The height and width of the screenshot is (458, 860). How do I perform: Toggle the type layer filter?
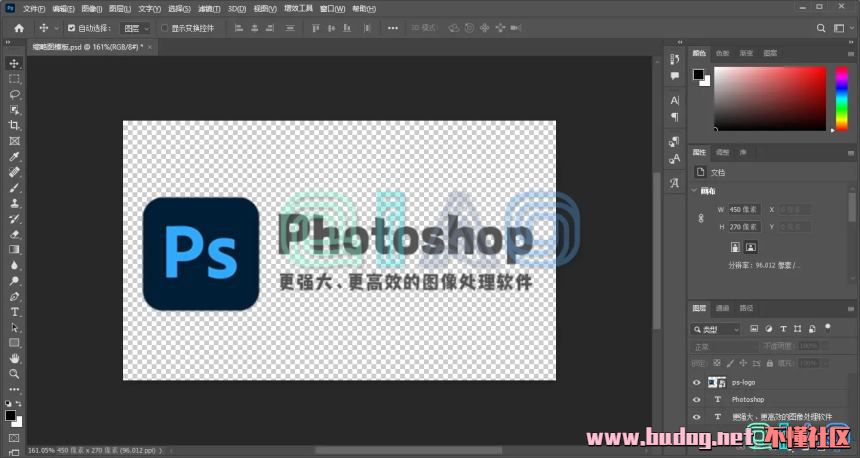(783, 329)
